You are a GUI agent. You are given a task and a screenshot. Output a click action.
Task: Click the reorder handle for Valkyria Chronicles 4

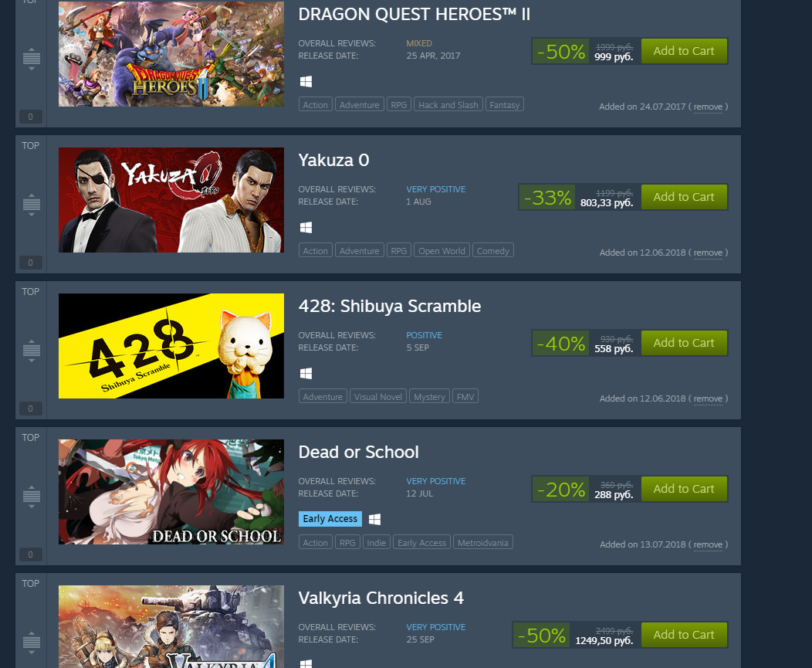(x=31, y=643)
